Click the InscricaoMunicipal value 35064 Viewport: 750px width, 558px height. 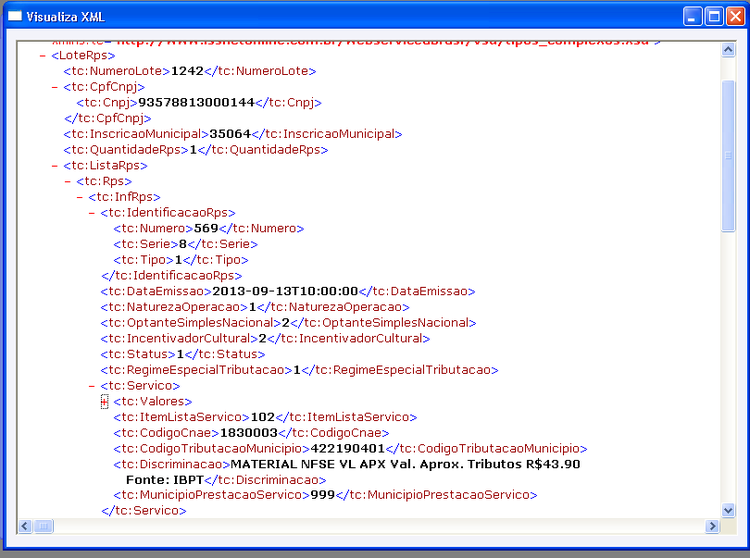coord(230,134)
